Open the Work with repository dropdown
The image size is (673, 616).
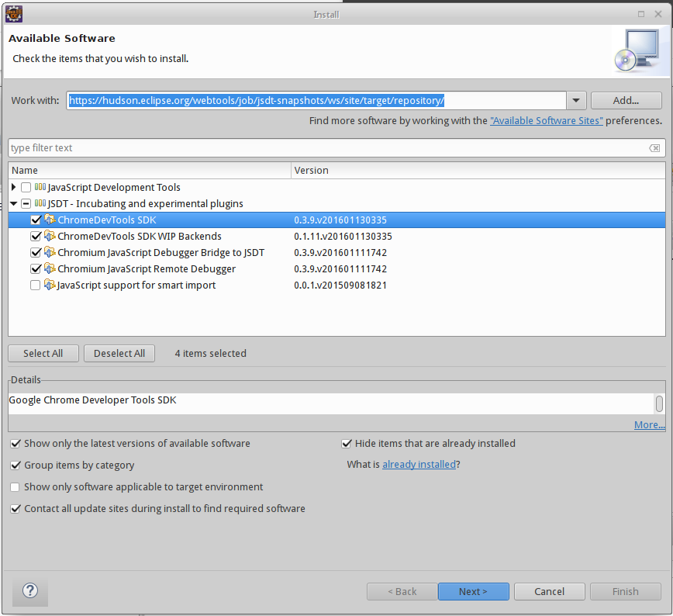576,101
